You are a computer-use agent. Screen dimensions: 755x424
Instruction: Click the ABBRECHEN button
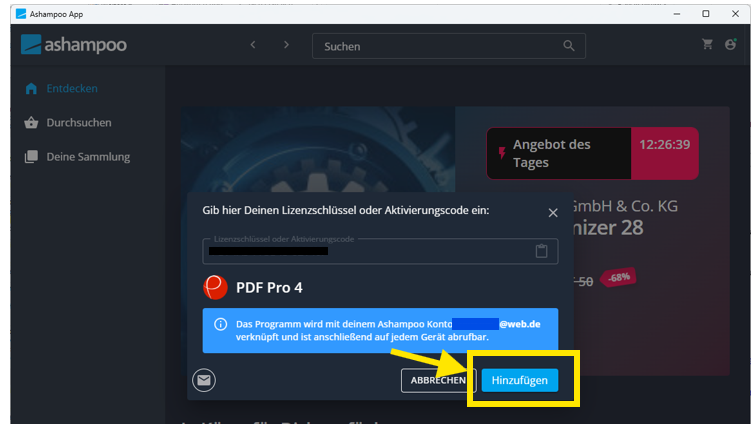(438, 380)
